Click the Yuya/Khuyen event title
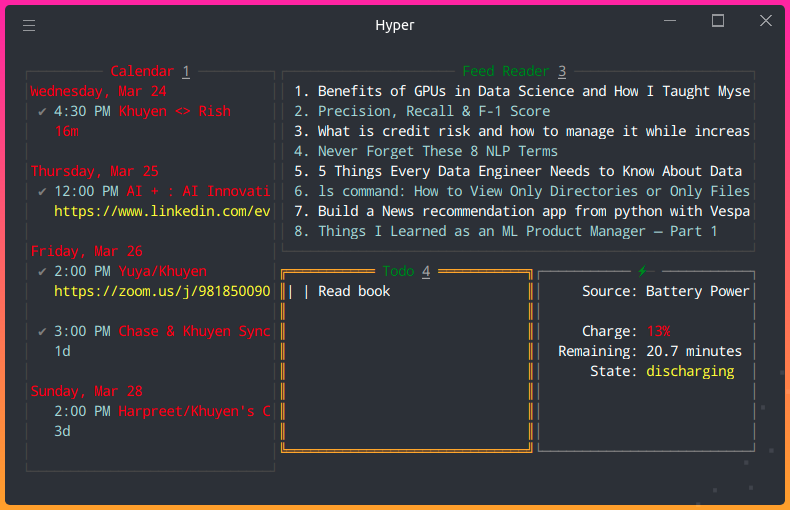The height and width of the screenshot is (510, 790). (163, 272)
